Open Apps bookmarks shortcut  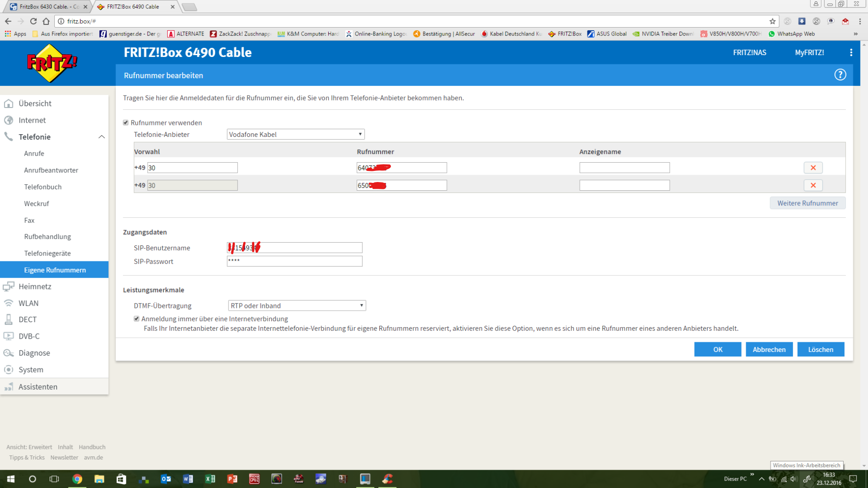tap(15, 34)
